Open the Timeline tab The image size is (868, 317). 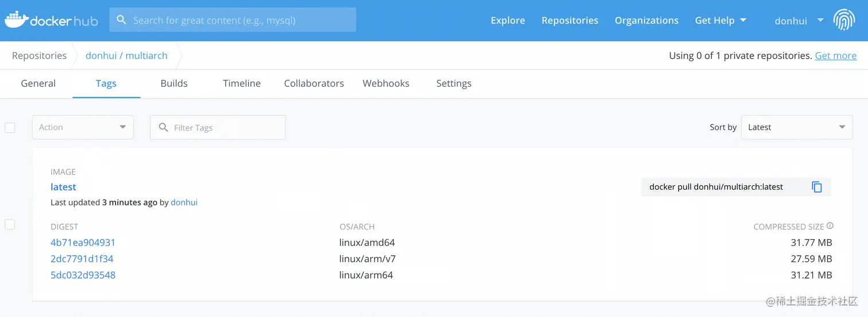point(242,83)
